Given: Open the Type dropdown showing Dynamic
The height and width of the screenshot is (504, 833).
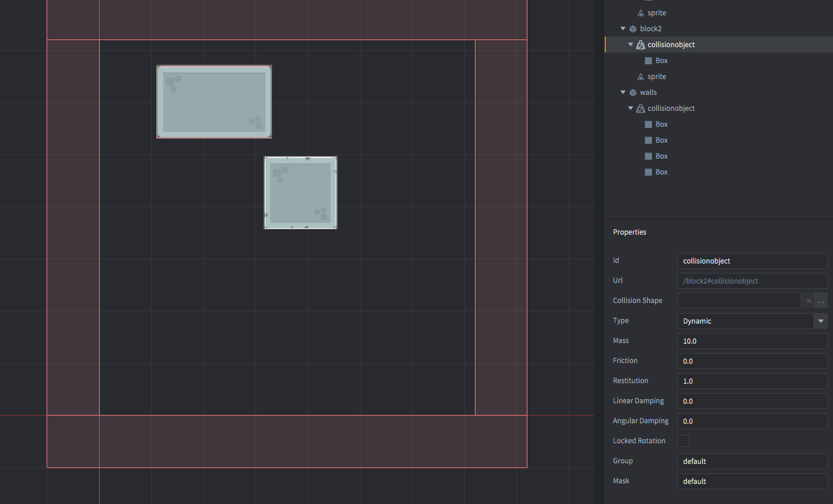Looking at the screenshot, I should tap(752, 321).
